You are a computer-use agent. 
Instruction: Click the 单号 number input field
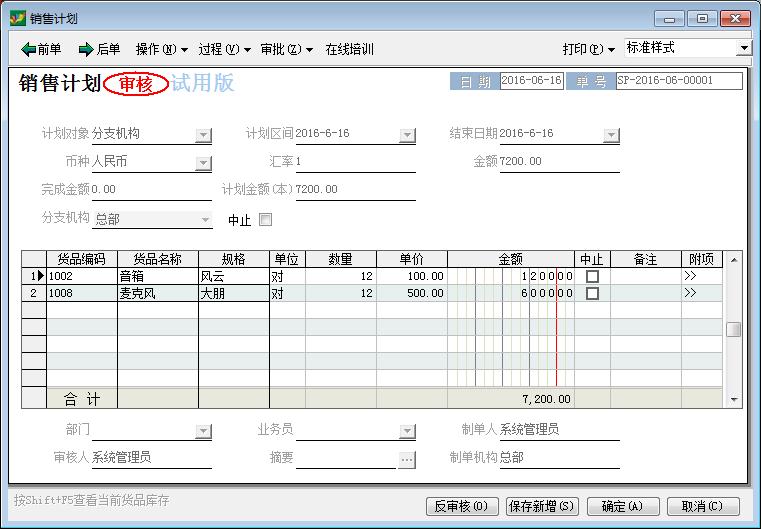(x=678, y=81)
